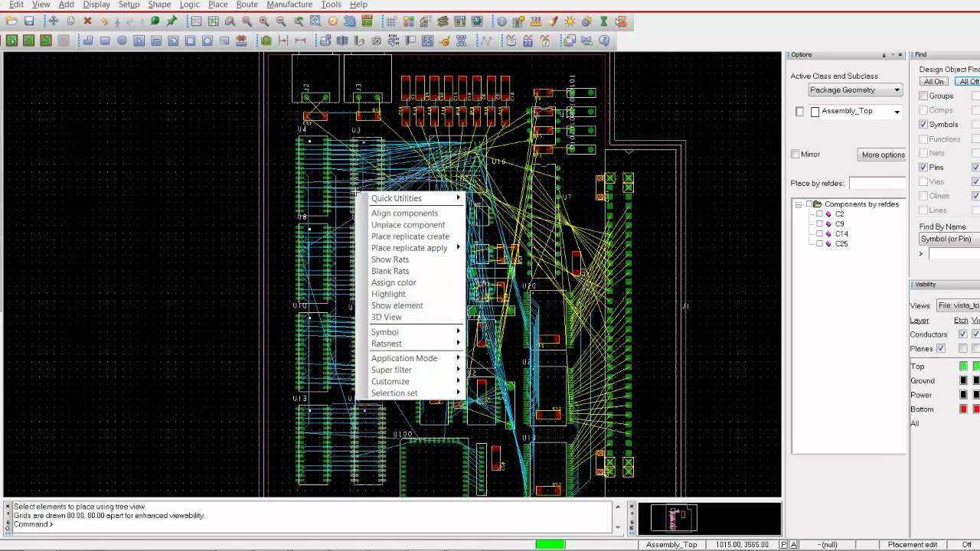Screen dimensions: 980x551
Task: Click the red X Delete toolbar icon
Action: tap(87, 21)
